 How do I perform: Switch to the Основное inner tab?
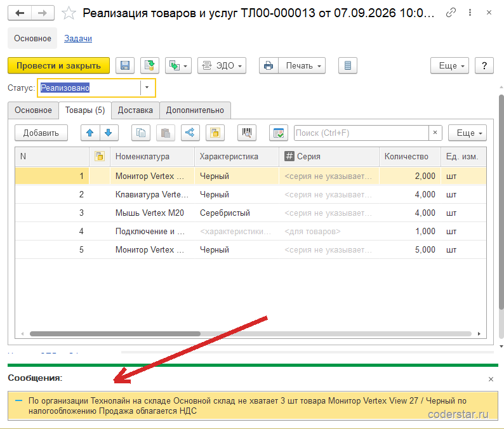click(33, 110)
